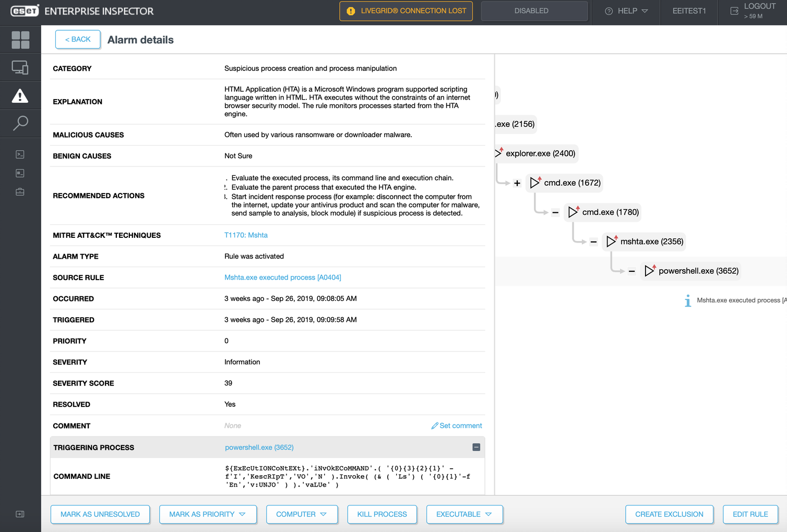Screen dimensions: 787x532
Task: Click the briefcase icon in sidebar
Action: 20,192
